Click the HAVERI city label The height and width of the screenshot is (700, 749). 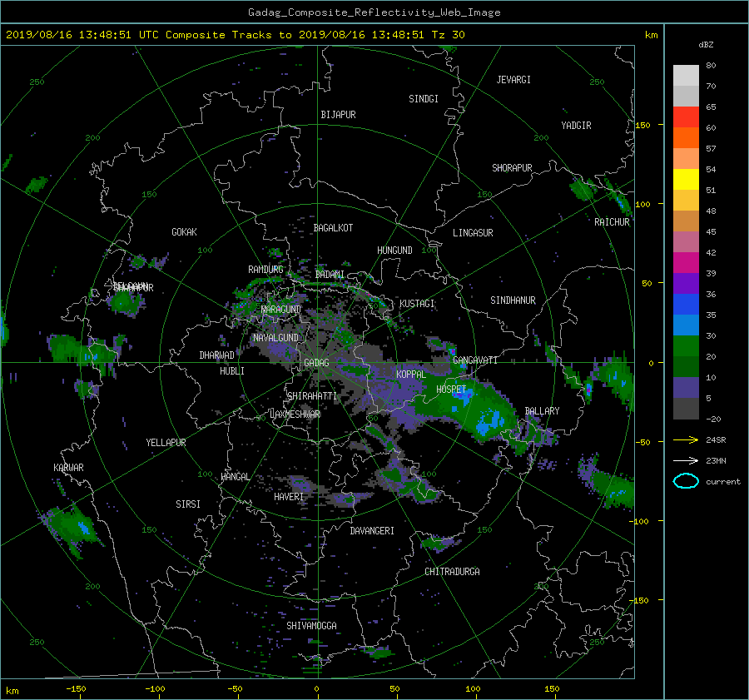coord(289,498)
